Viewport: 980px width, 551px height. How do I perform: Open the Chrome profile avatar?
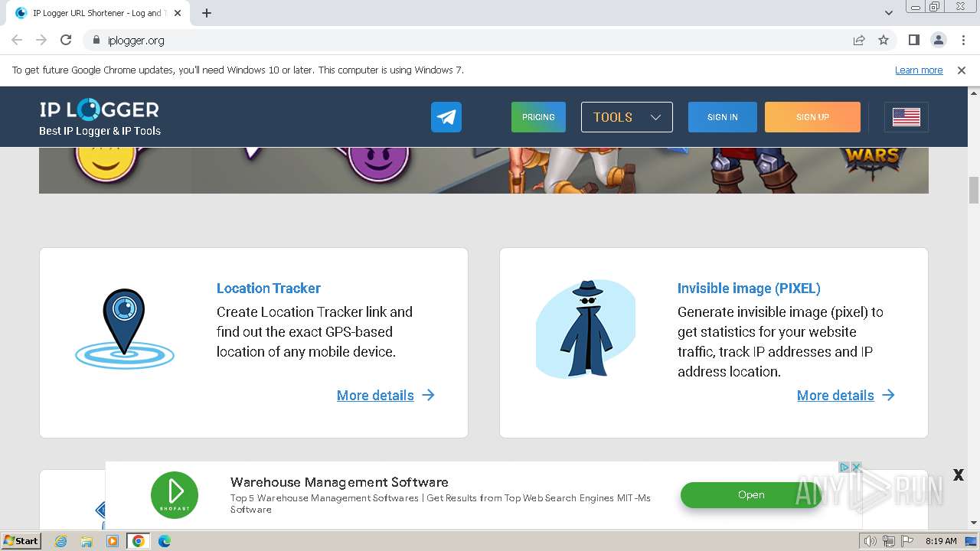(x=938, y=40)
